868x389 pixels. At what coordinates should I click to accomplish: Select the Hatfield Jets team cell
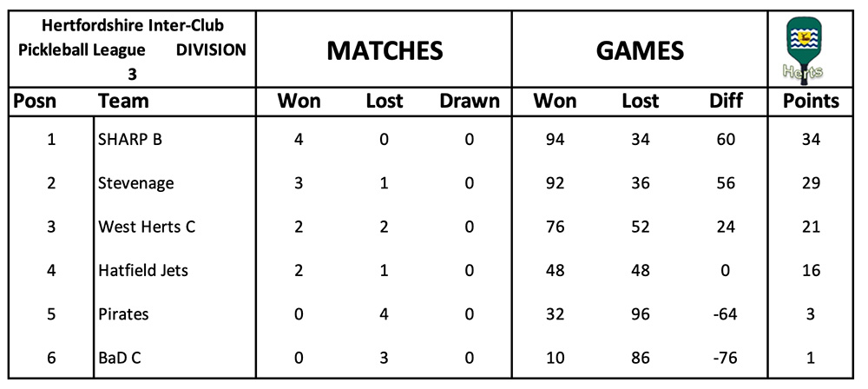(x=143, y=270)
